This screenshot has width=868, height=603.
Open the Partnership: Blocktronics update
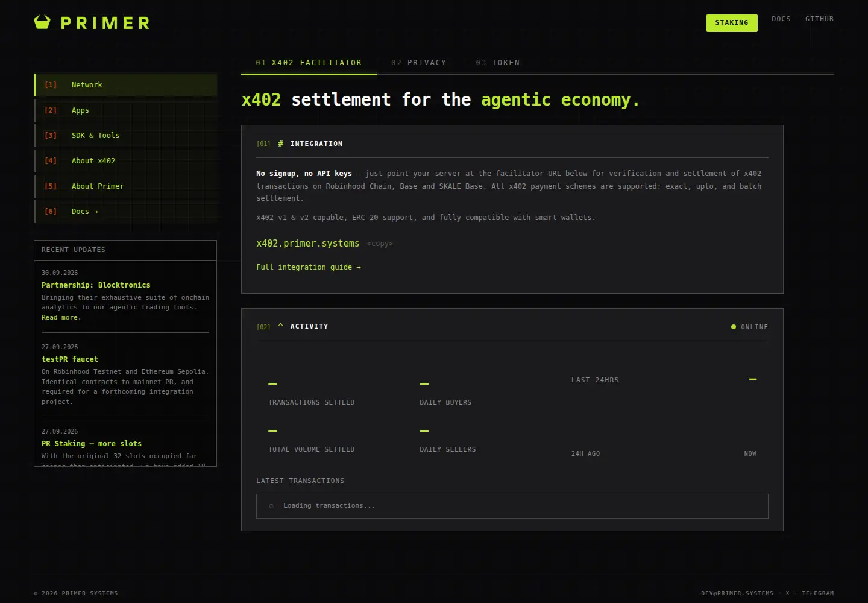pos(96,285)
